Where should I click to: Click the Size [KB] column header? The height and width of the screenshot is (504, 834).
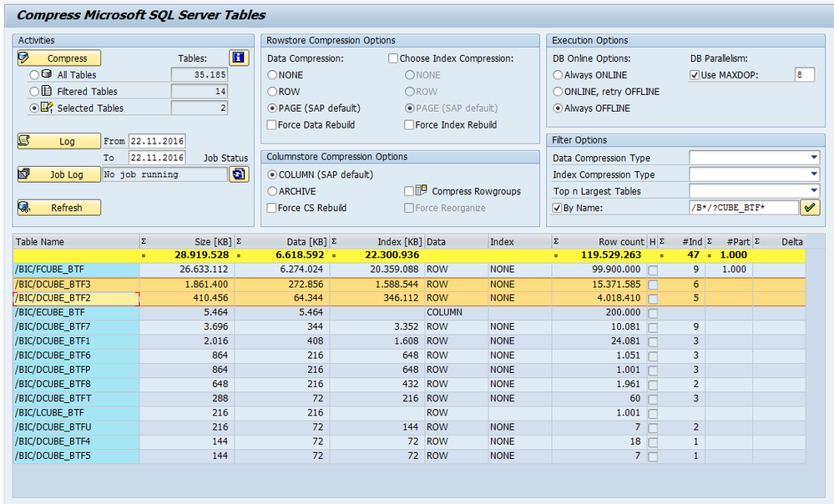(187, 242)
